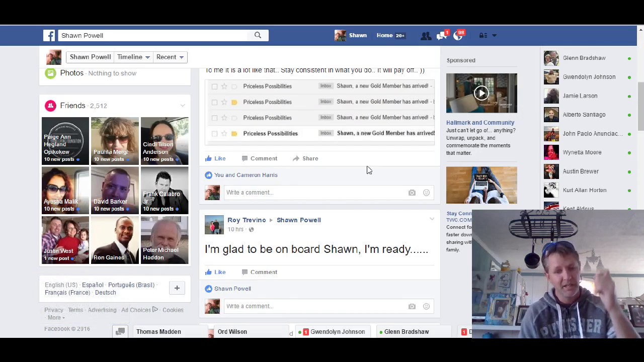Open Roy Trevino's profile link
Screen dimensions: 644x362
click(247, 220)
